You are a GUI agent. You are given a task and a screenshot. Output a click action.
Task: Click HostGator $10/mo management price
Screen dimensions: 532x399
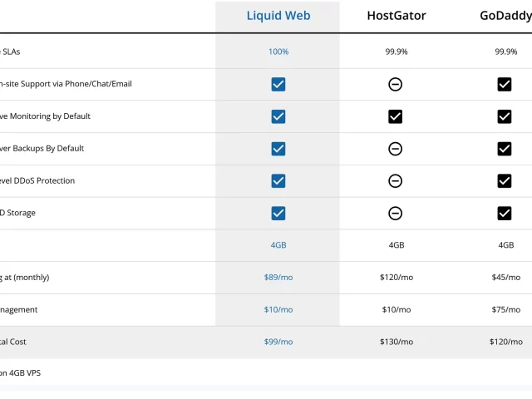397,309
